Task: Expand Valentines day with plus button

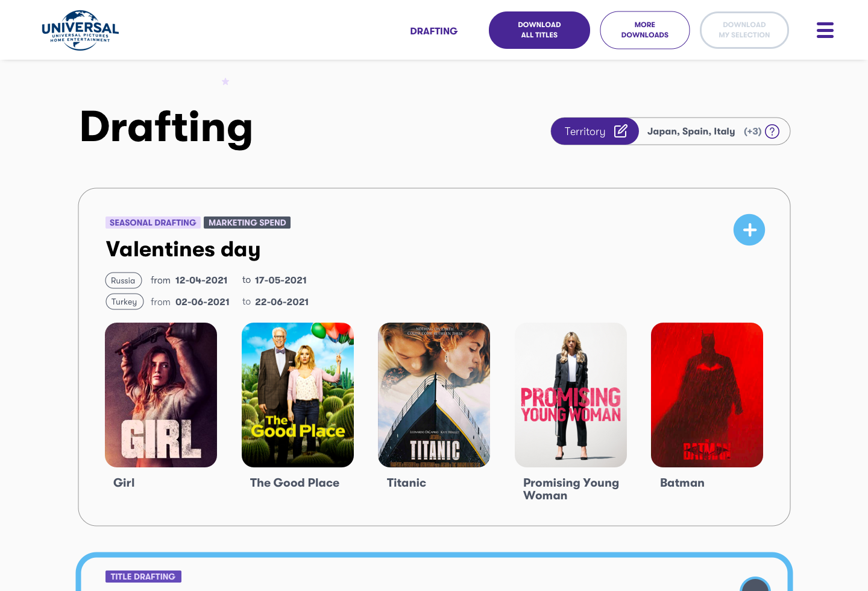Action: click(x=749, y=230)
